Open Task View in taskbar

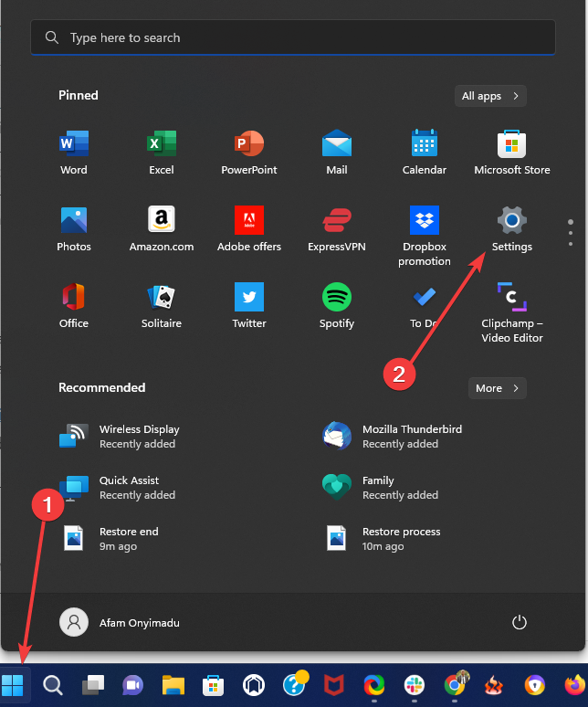click(x=93, y=685)
